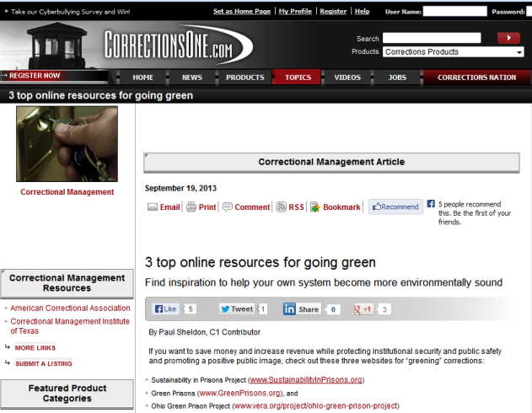Click the Google +1 button
532x413 pixels.
pyautogui.click(x=363, y=308)
